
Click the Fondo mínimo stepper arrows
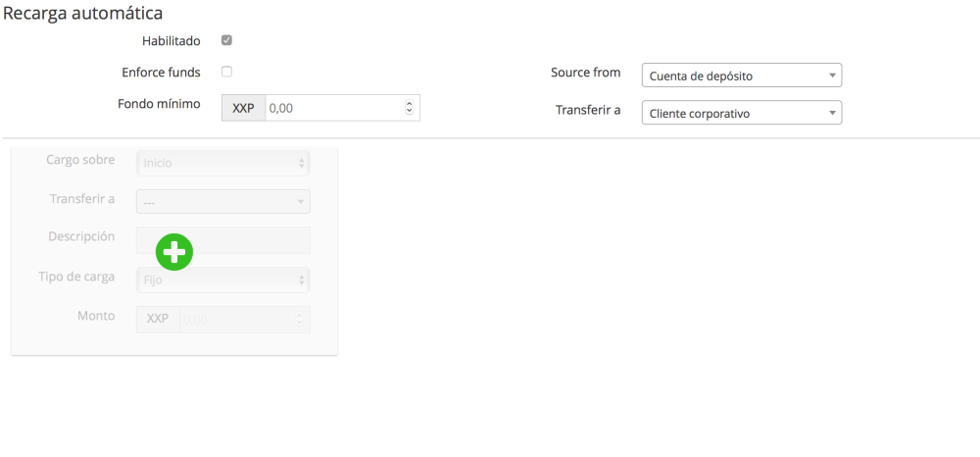[x=410, y=108]
